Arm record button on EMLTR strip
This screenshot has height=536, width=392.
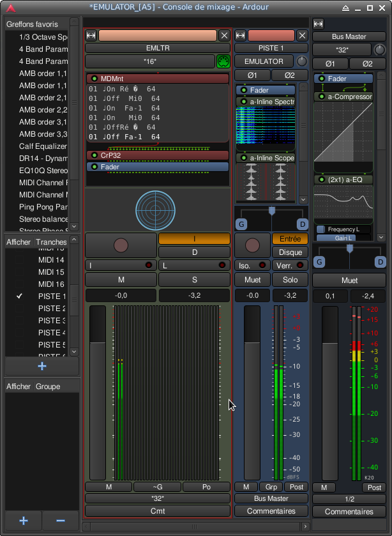tap(121, 245)
